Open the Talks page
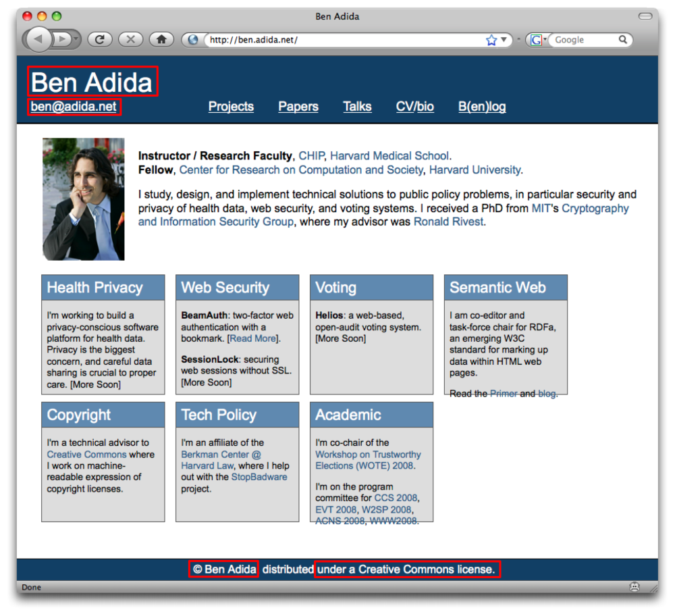This screenshot has width=675, height=616. point(357,107)
